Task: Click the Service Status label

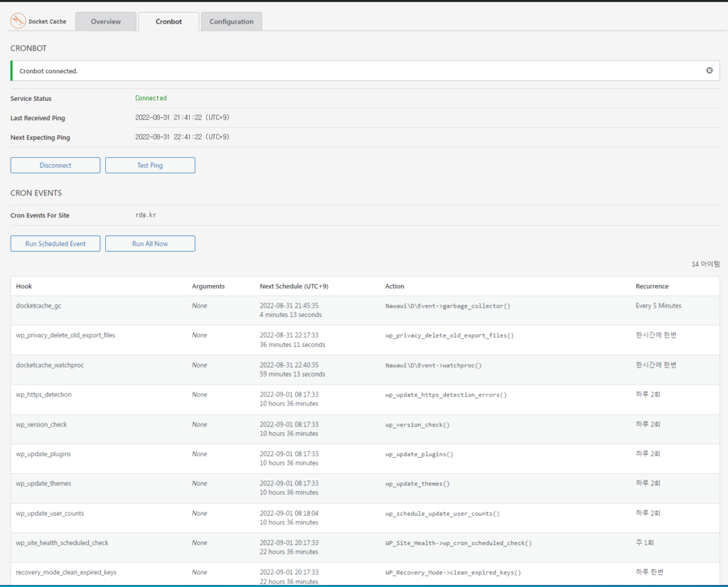Action: pyautogui.click(x=31, y=98)
